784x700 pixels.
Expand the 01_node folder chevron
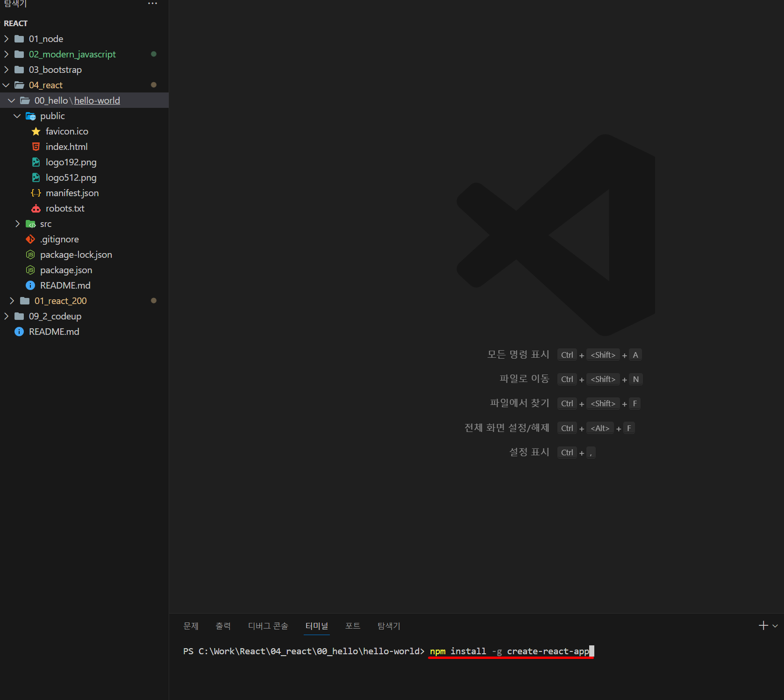click(6, 39)
